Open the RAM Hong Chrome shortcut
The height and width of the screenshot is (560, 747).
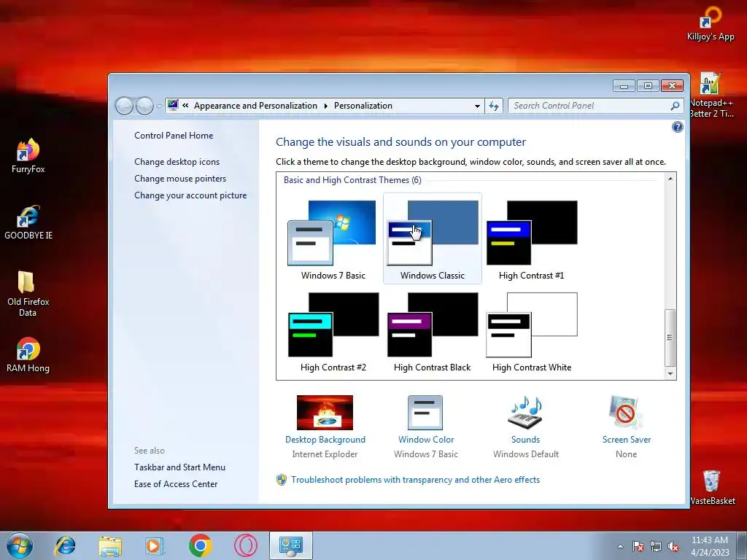[28, 355]
